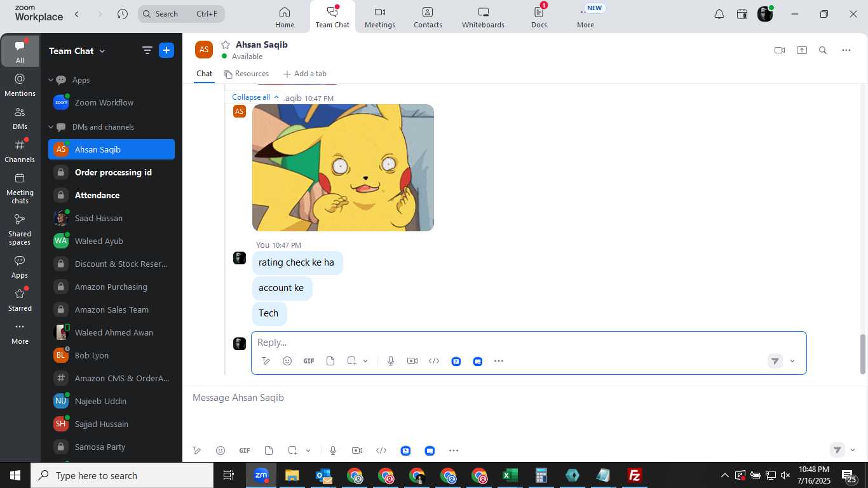Click the Reply input field
868x488 pixels.
tap(529, 342)
